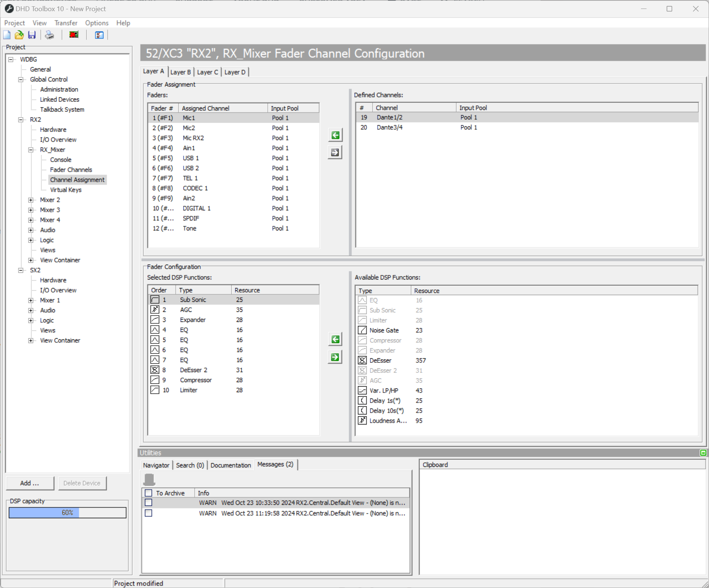The width and height of the screenshot is (709, 588).
Task: Expand the Mixer 2 tree node
Action: coord(31,200)
